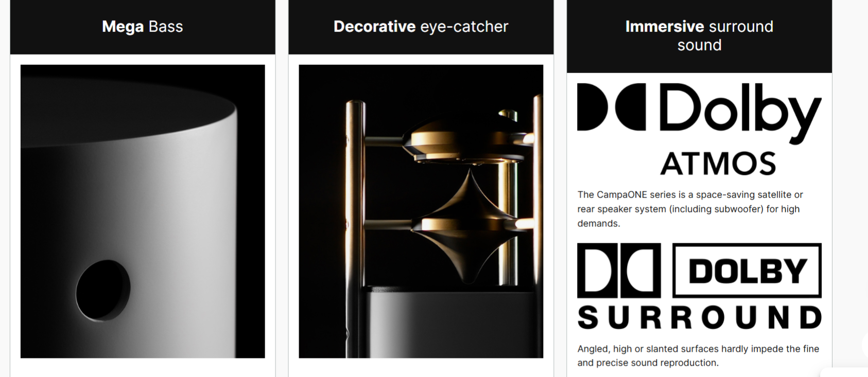Click the ATMOS word in logo
This screenshot has width=868, height=377.
point(718,164)
